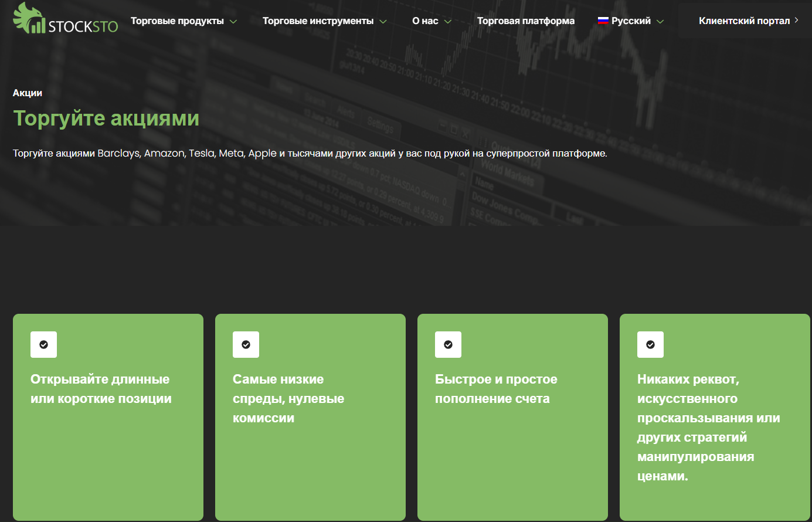Click the Акции breadcrumb label
The image size is (812, 522).
[28, 93]
